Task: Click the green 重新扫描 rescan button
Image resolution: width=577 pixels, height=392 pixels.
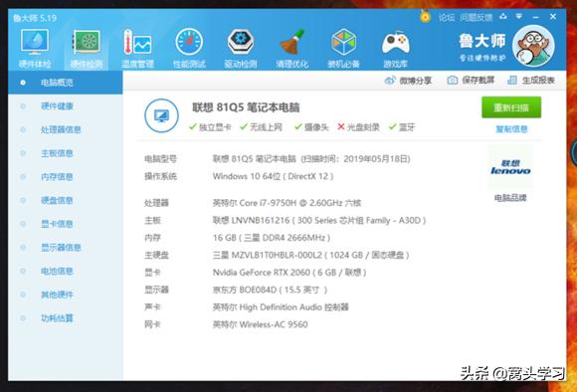Action: tap(511, 107)
